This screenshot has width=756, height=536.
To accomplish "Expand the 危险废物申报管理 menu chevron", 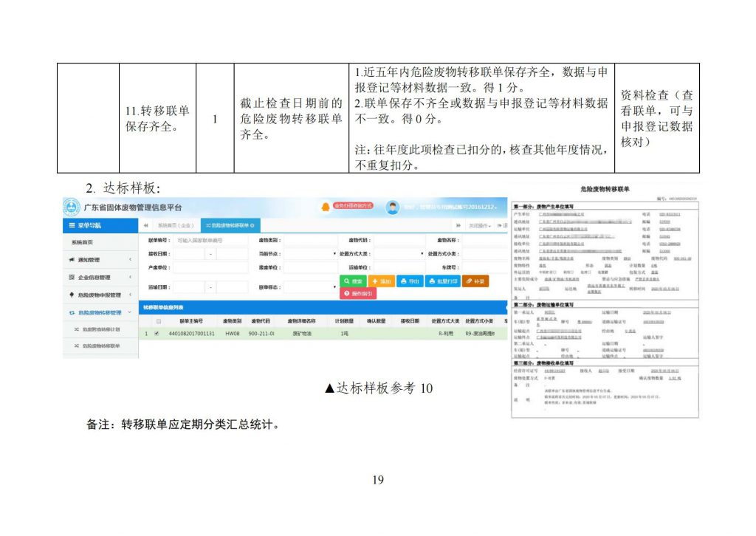I will [130, 295].
